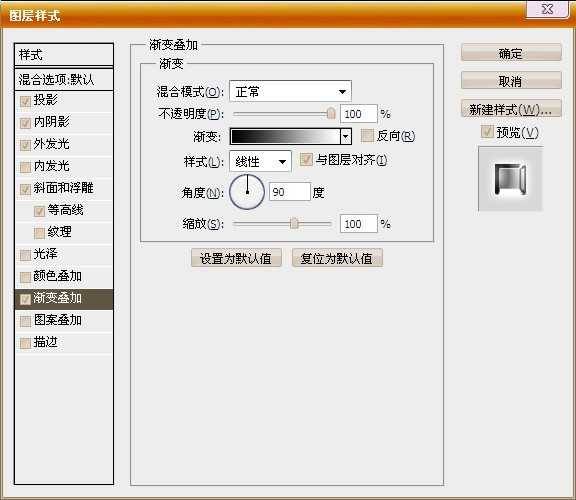Toggle the 等高线 contour checkbox
The height and width of the screenshot is (500, 576).
[x=39, y=212]
